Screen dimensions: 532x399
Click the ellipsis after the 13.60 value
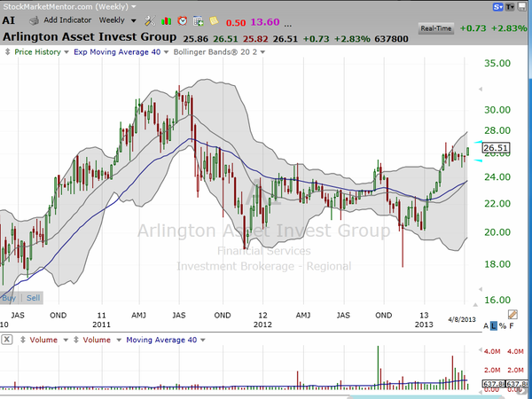pyautogui.click(x=287, y=25)
